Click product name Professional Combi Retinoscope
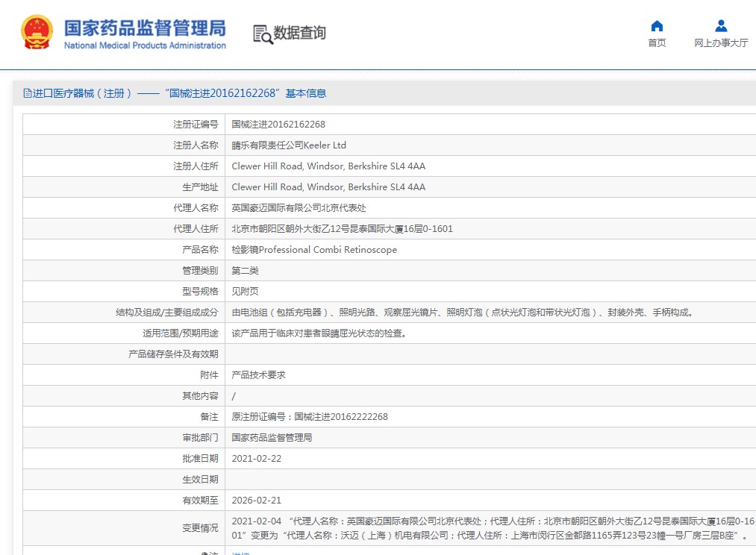 (314, 250)
